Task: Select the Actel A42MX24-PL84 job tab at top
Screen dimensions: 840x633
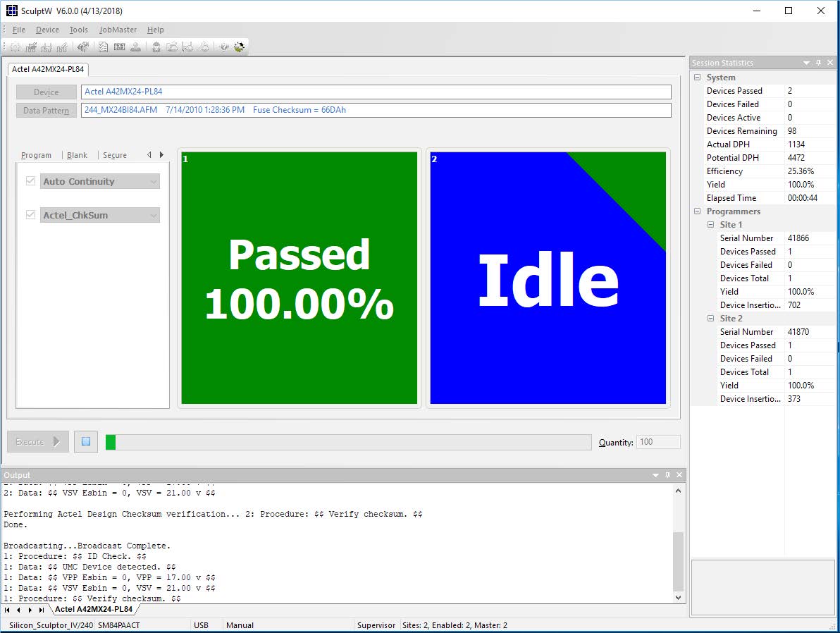Action: (x=48, y=69)
